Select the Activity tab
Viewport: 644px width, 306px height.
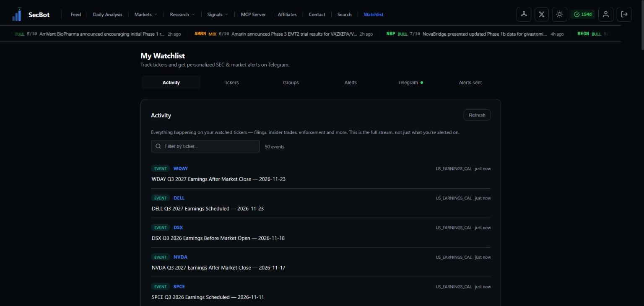tap(171, 83)
